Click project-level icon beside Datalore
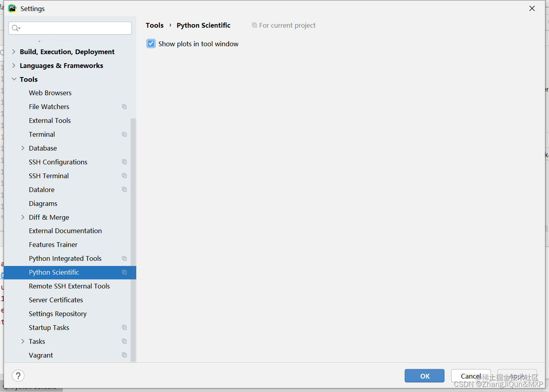This screenshot has height=392, width=549. 124,190
